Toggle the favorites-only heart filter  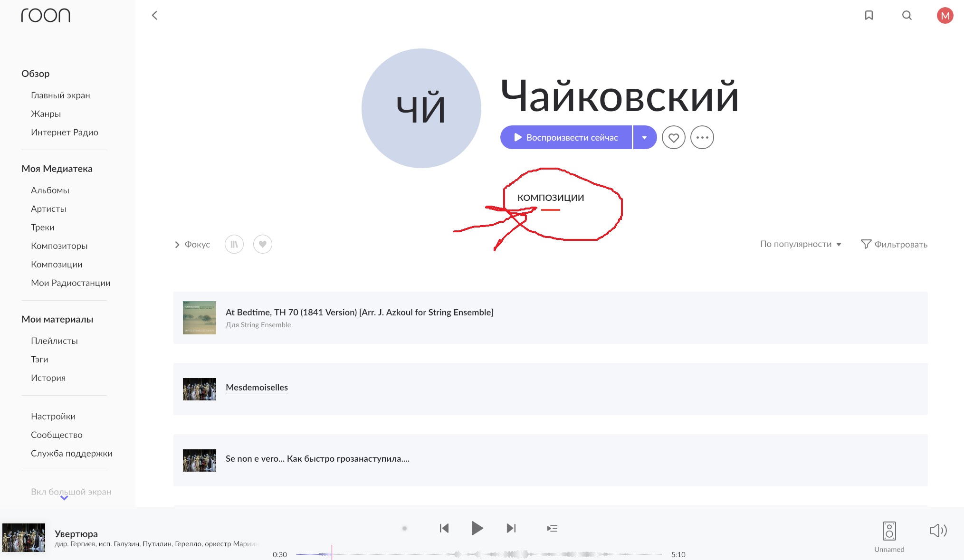click(x=263, y=244)
